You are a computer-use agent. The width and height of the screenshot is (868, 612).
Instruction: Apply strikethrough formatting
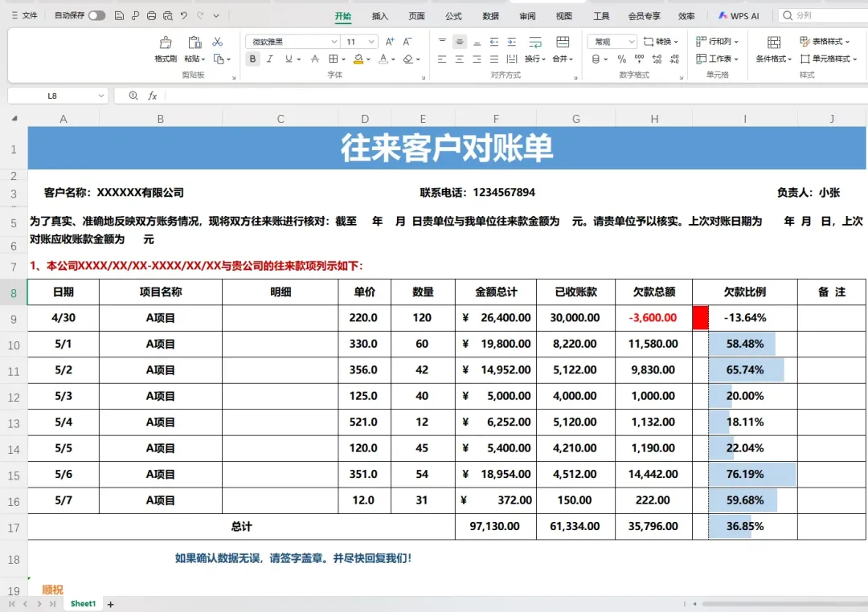coord(314,59)
